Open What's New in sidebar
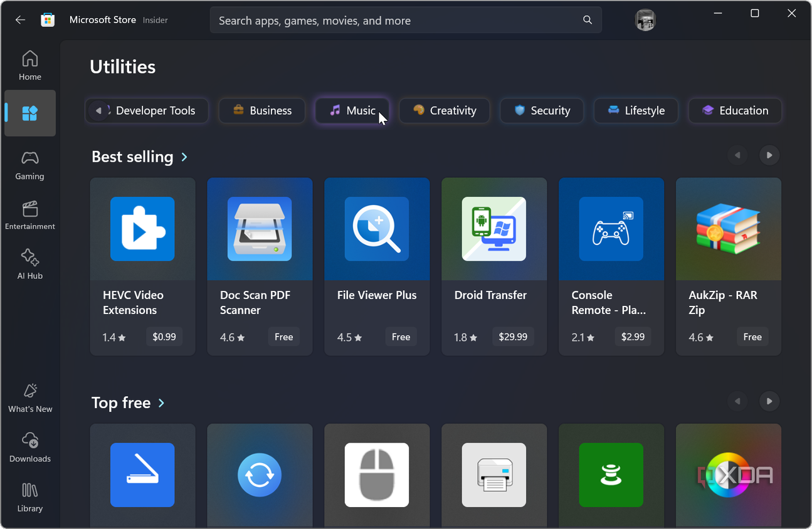Screen dimensions: 812x529 30,398
